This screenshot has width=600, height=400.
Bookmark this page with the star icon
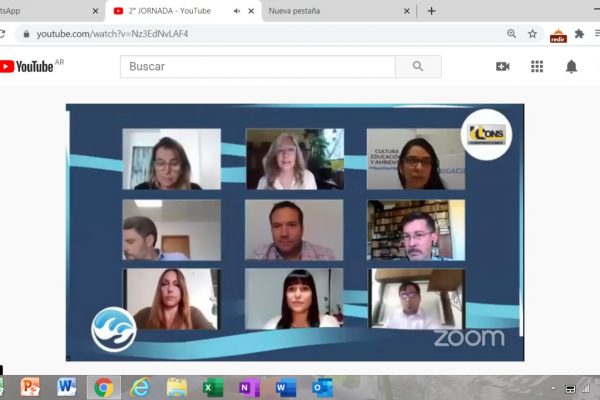533,33
